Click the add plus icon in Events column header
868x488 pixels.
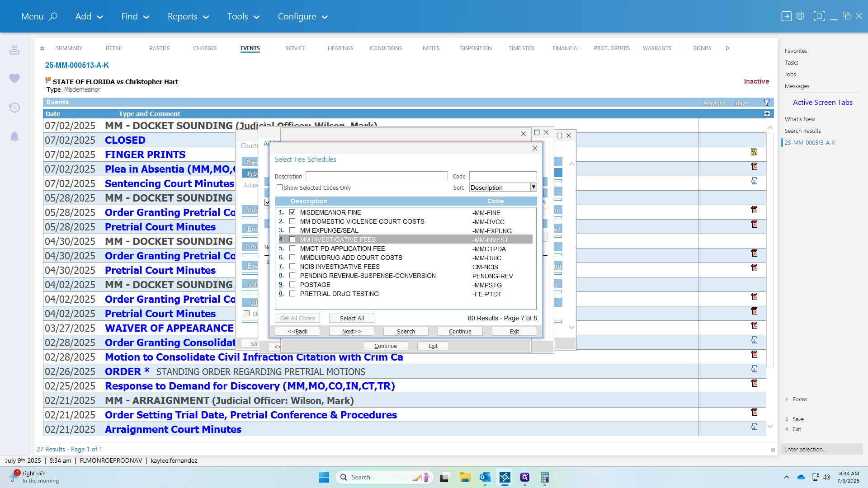[x=767, y=114]
